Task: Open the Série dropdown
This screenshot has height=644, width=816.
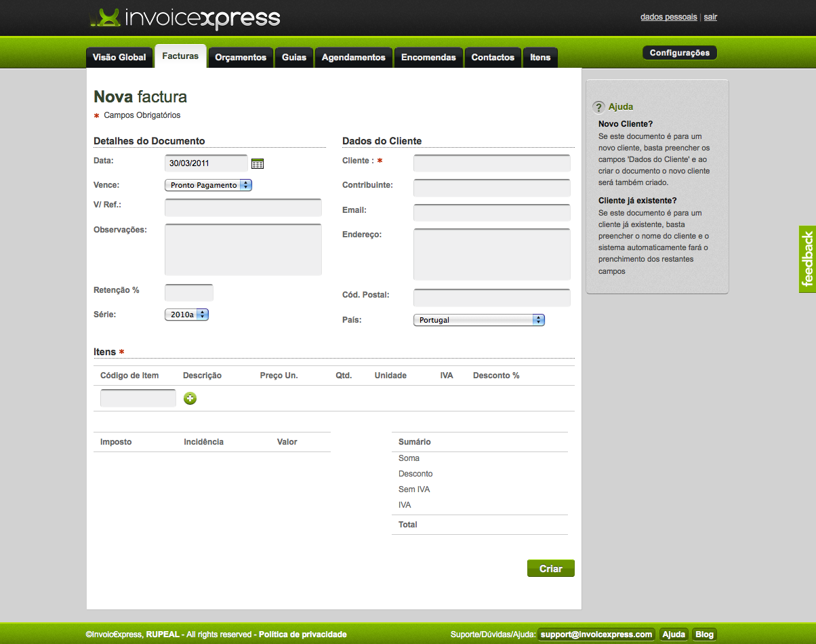Action: click(x=186, y=315)
